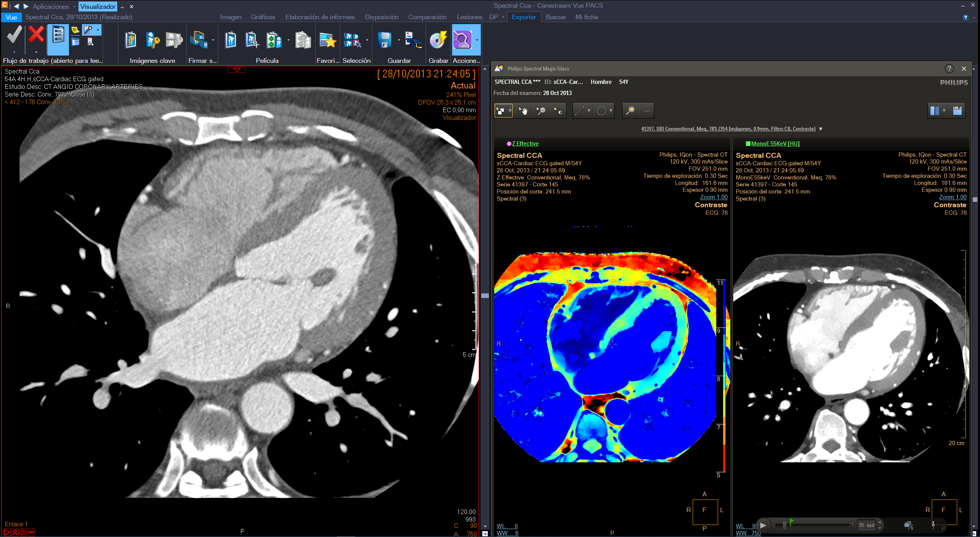Open Magic Glass help question mark
The height and width of the screenshot is (537, 980).
(x=949, y=69)
